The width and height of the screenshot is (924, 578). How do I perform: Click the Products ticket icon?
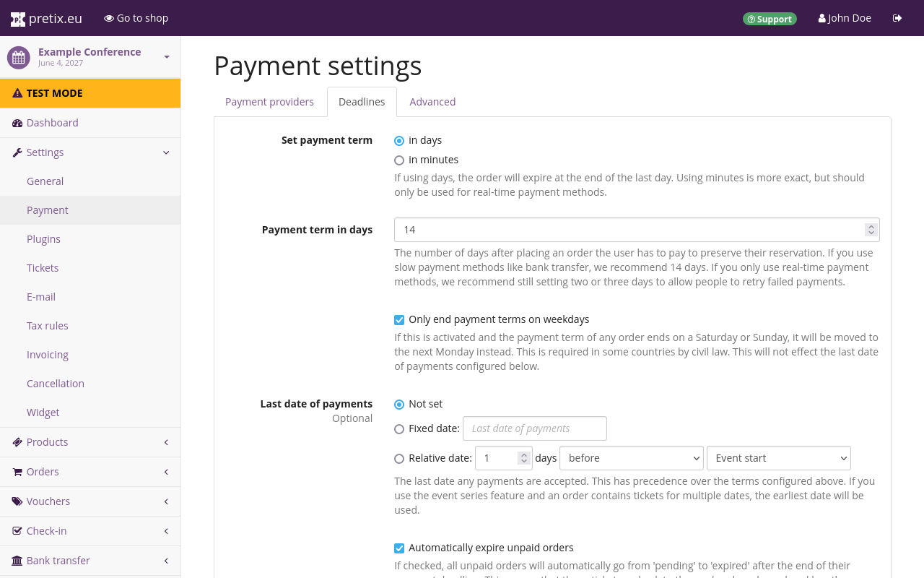click(x=17, y=442)
